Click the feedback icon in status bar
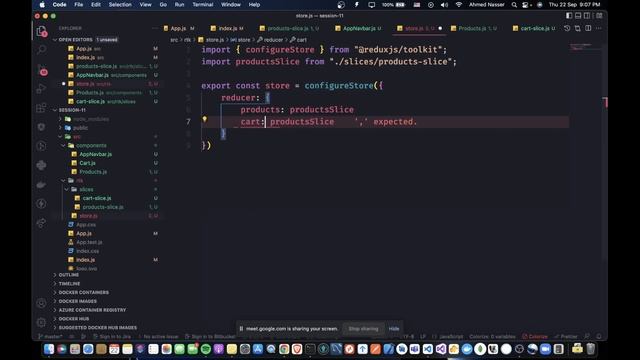The width and height of the screenshot is (640, 360). (x=587, y=336)
